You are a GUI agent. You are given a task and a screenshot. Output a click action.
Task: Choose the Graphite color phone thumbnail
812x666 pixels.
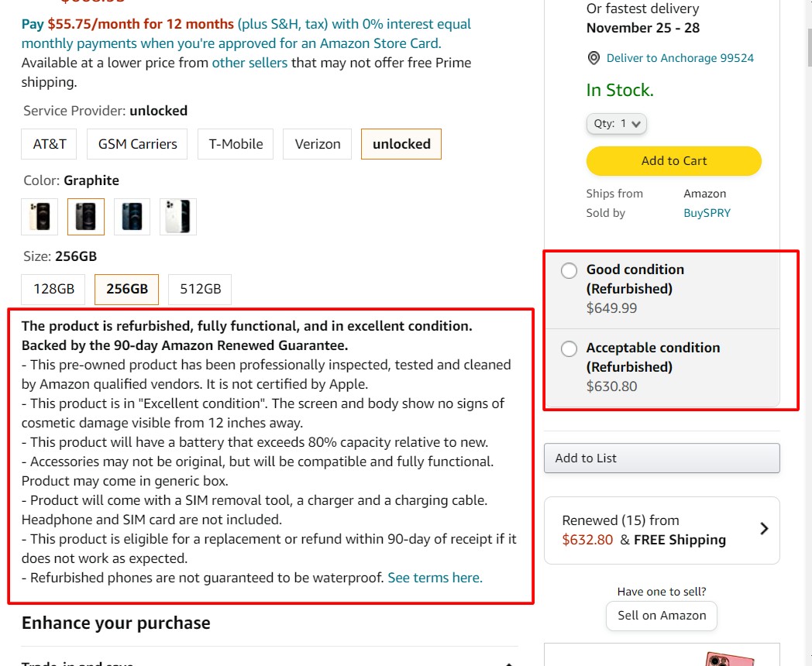pos(86,216)
